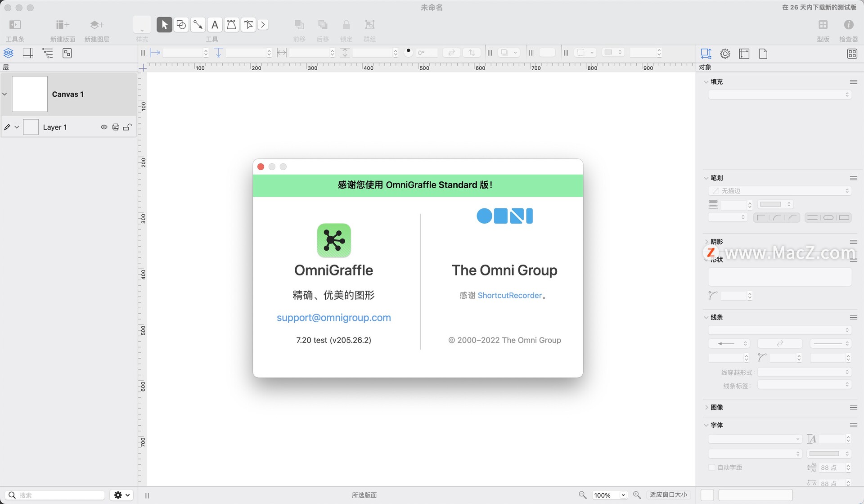Click the rotation angle field

[426, 53]
